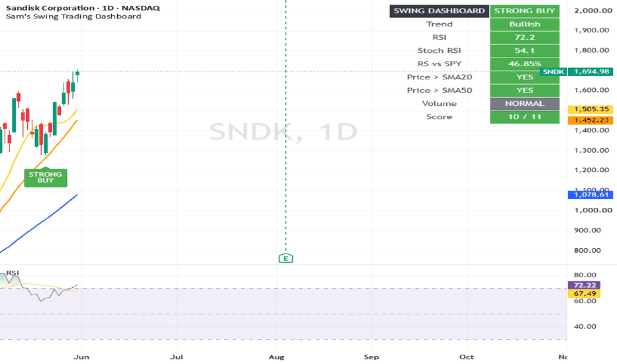
Task: Click the yellow 67.49 RSI average label
Action: [585, 294]
